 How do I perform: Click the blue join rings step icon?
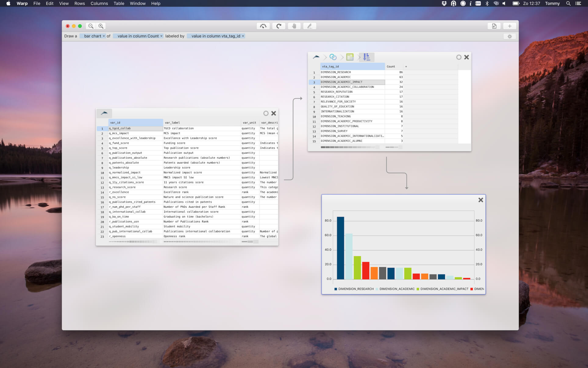pos(333,57)
